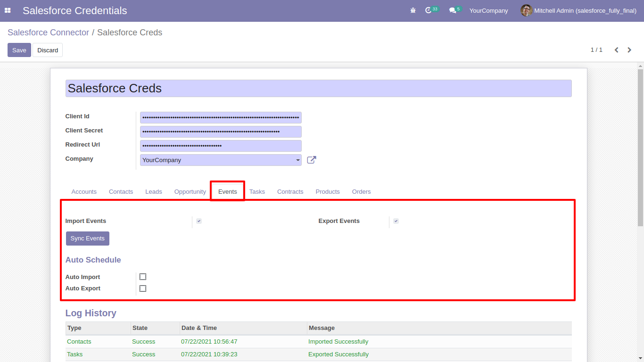Screen dimensions: 644x362
Task: Click Success state in the Contacts row
Action: click(x=144, y=342)
